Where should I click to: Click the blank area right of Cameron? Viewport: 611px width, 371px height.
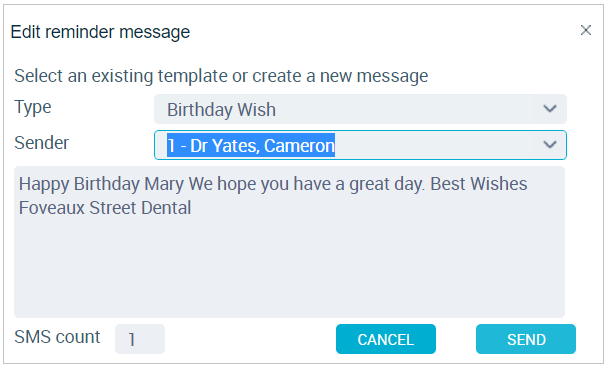coord(436,145)
